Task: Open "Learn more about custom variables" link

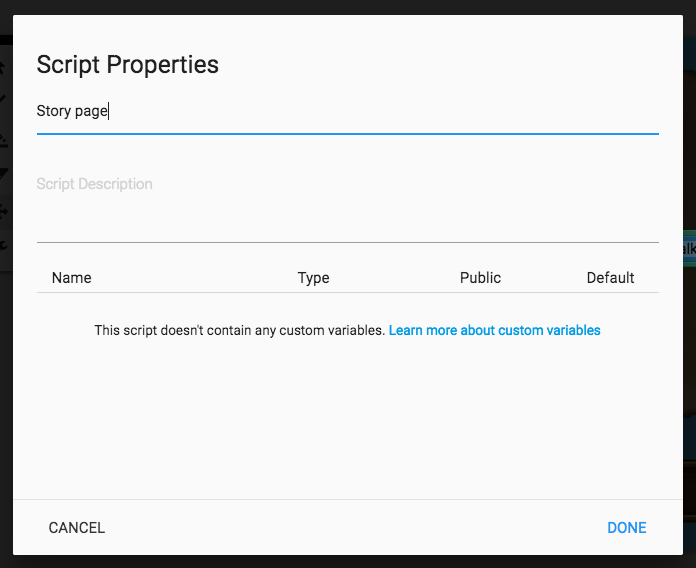Action: coord(494,330)
